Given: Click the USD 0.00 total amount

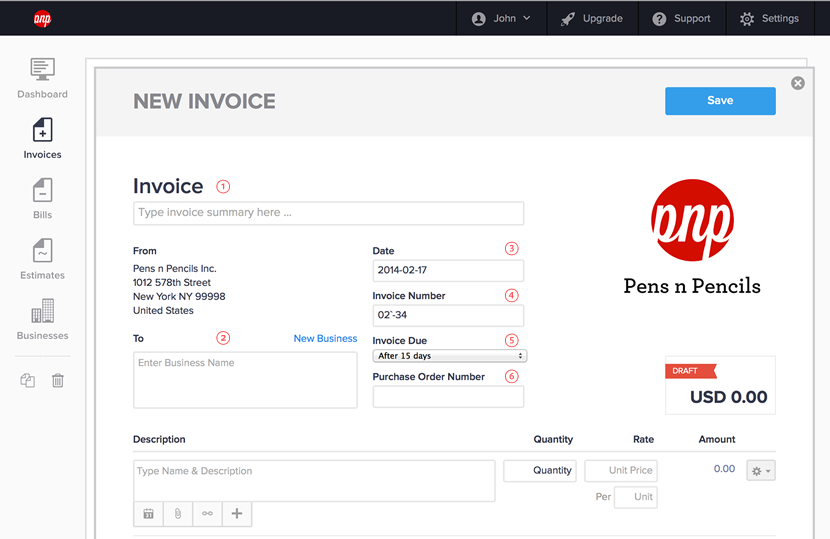Looking at the screenshot, I should click(728, 397).
